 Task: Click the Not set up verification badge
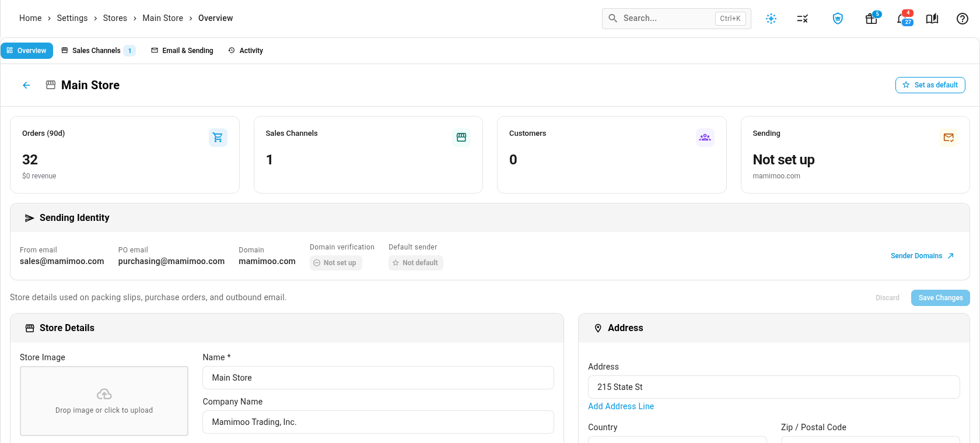pyautogui.click(x=336, y=263)
